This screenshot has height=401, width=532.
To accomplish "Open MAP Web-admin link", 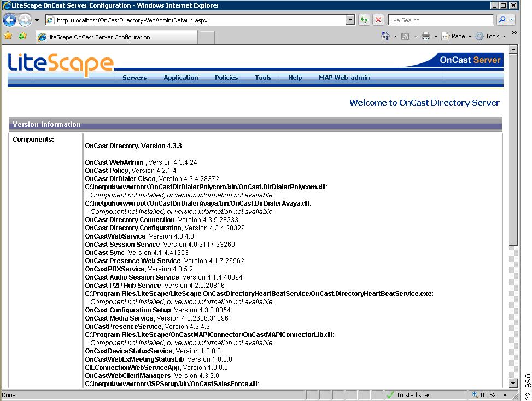I will coord(344,78).
